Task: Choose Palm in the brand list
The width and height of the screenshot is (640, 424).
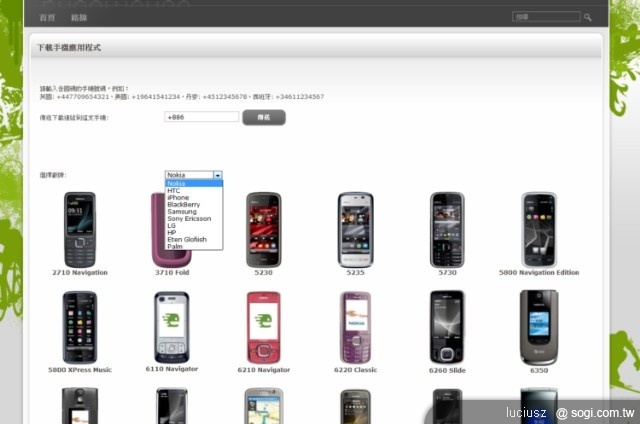Action: click(194, 246)
